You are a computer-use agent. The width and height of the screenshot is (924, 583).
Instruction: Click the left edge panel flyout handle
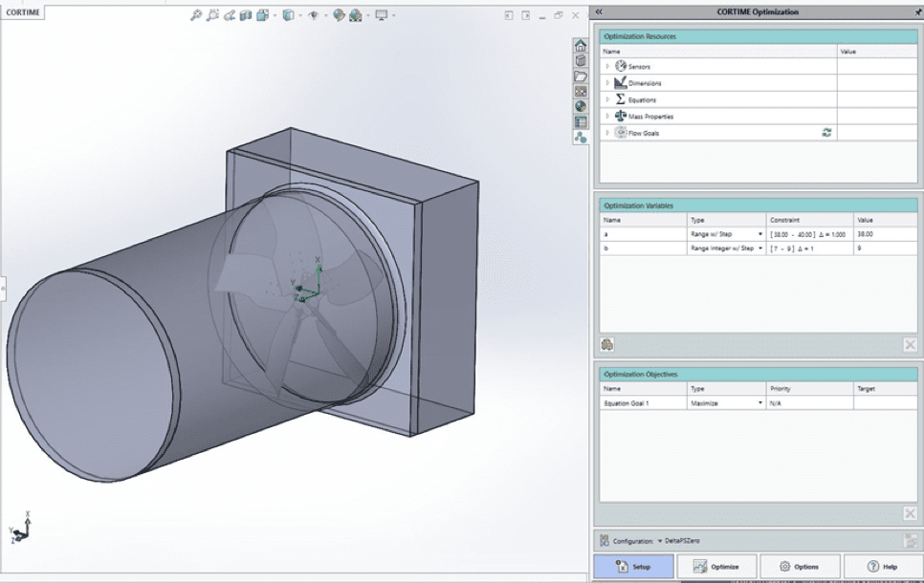(3, 289)
